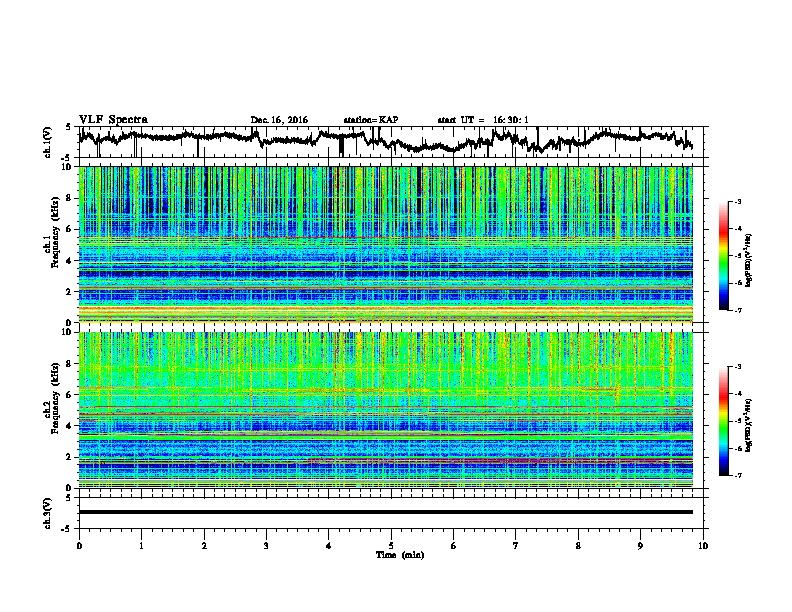Screen dimensions: 792x612
Task: Click inside the ch.1 spectrogram panel
Action: (x=386, y=244)
